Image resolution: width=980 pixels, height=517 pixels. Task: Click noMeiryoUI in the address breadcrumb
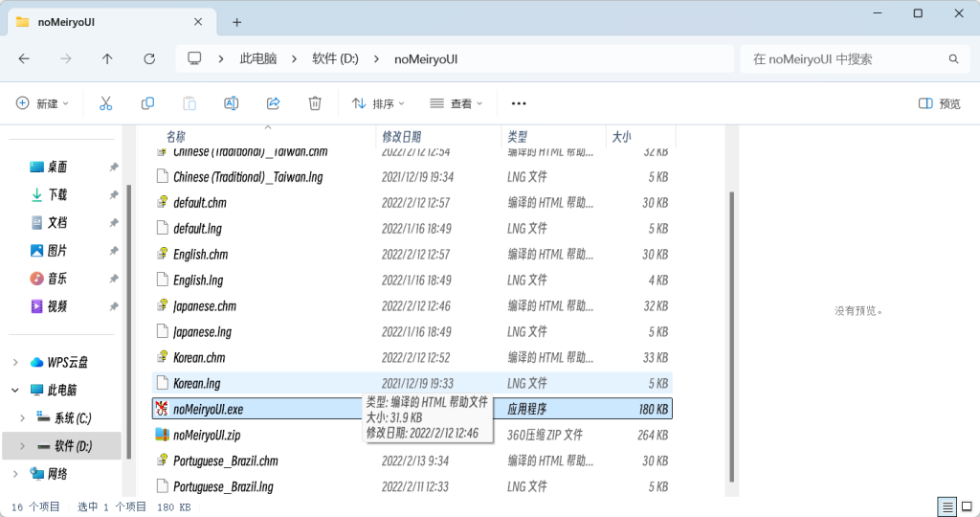coord(426,58)
